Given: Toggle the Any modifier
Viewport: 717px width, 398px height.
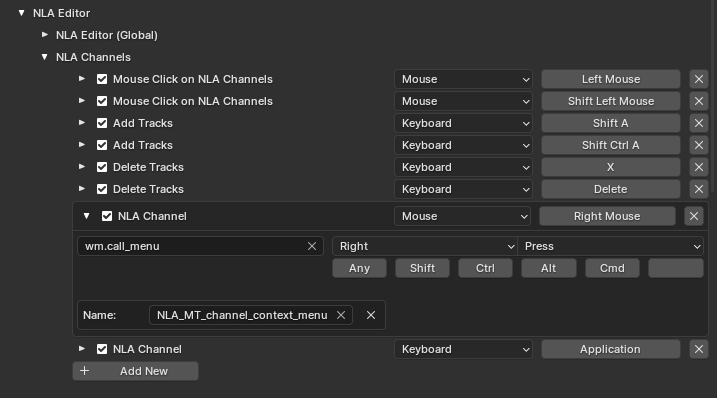Looking at the screenshot, I should click(x=359, y=268).
